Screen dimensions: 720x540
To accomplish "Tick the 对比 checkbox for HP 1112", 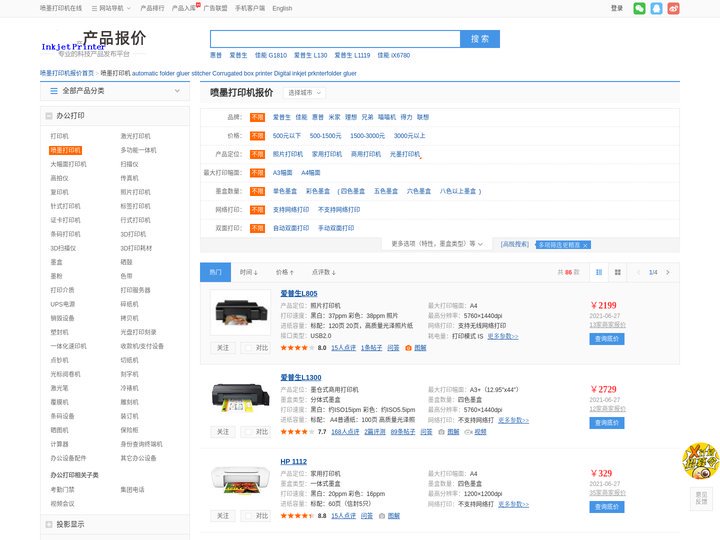I will [x=248, y=516].
